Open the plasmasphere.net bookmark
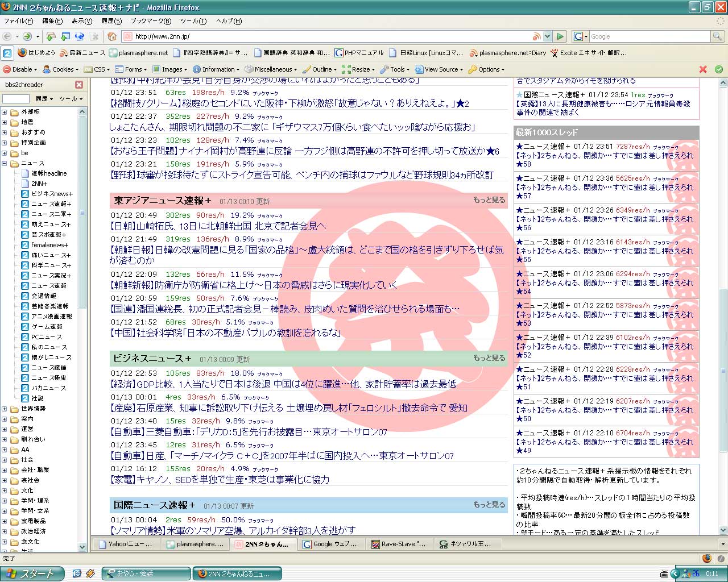The width and height of the screenshot is (728, 582). (x=139, y=53)
